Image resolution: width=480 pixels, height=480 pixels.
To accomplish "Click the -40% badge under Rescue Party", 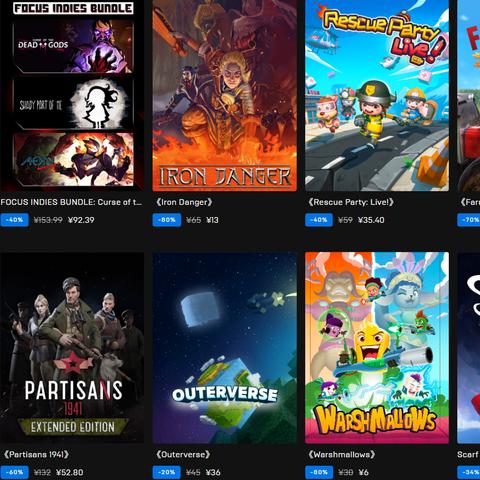I will 319,220.
